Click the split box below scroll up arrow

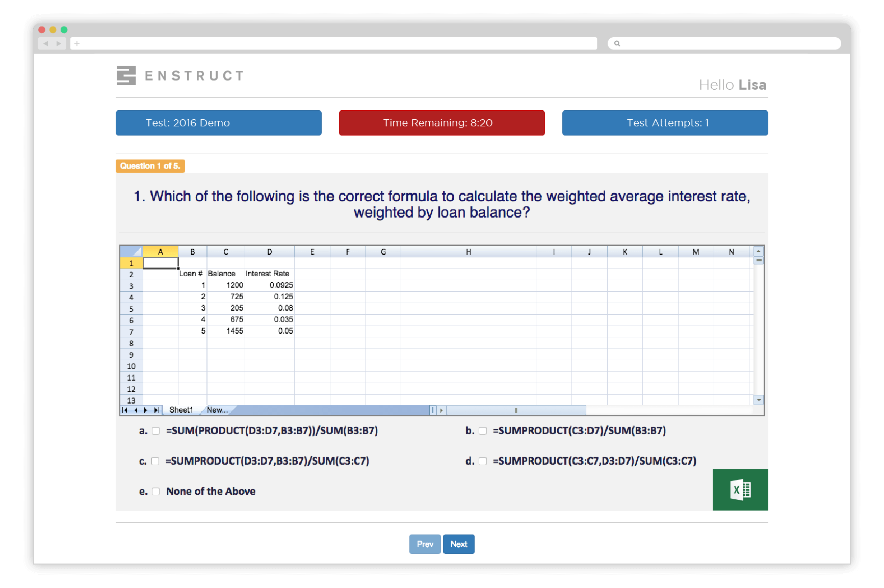[x=759, y=260]
